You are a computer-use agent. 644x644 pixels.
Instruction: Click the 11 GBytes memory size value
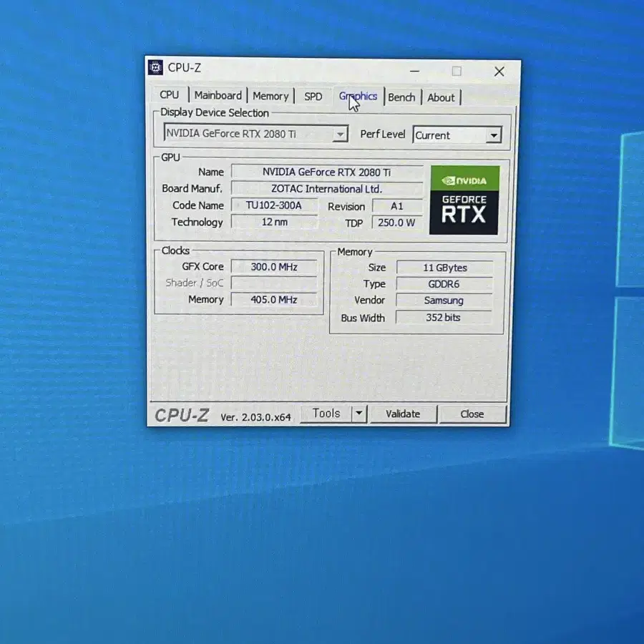tap(445, 268)
